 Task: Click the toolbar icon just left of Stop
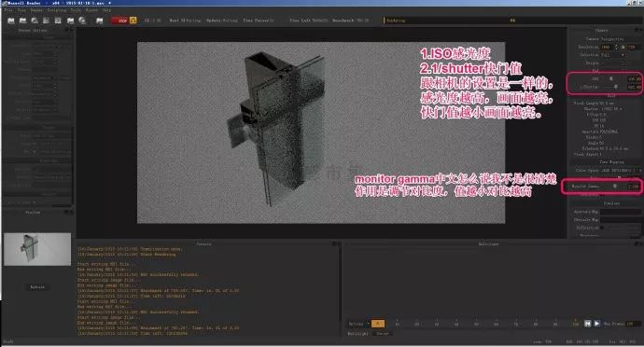[x=99, y=21]
